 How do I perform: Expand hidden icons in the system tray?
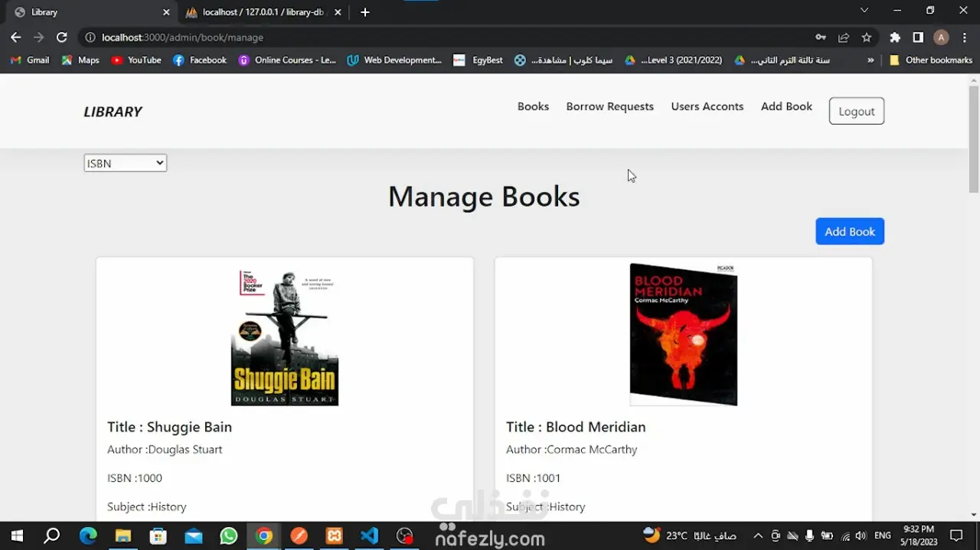pos(757,535)
